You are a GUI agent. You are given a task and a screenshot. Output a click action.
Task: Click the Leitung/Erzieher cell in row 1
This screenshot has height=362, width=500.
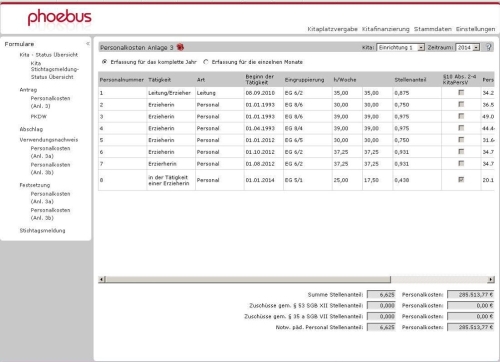coord(171,93)
